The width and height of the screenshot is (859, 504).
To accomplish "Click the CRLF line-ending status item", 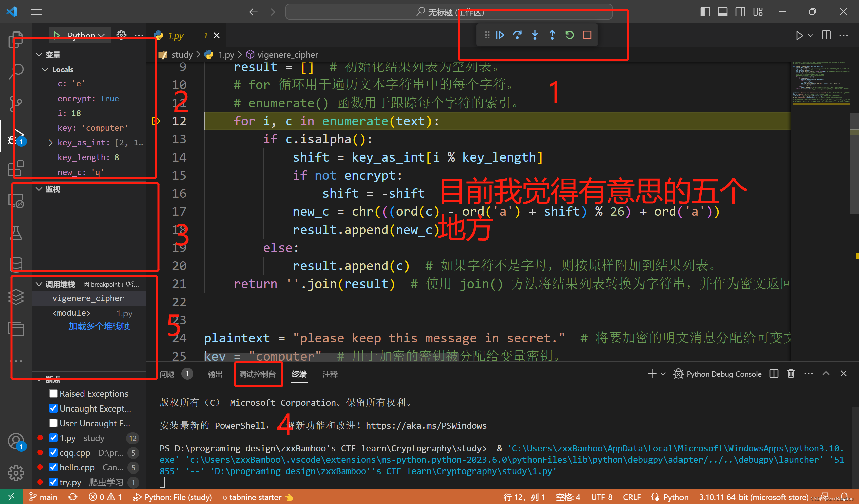I will click(631, 497).
